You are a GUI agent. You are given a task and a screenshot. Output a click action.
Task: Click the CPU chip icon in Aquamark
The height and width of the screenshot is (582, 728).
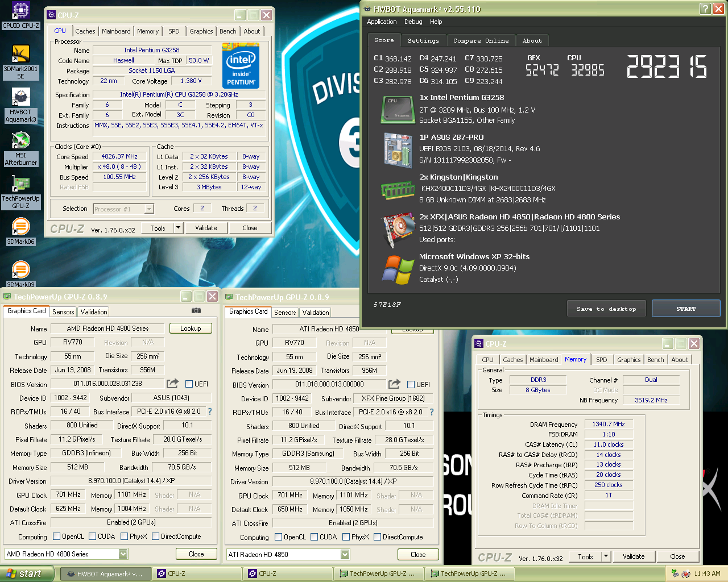pyautogui.click(x=398, y=110)
